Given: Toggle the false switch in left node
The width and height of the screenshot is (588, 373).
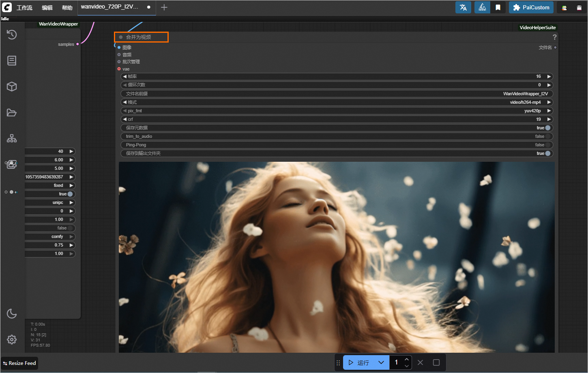Looking at the screenshot, I should click(x=70, y=228).
